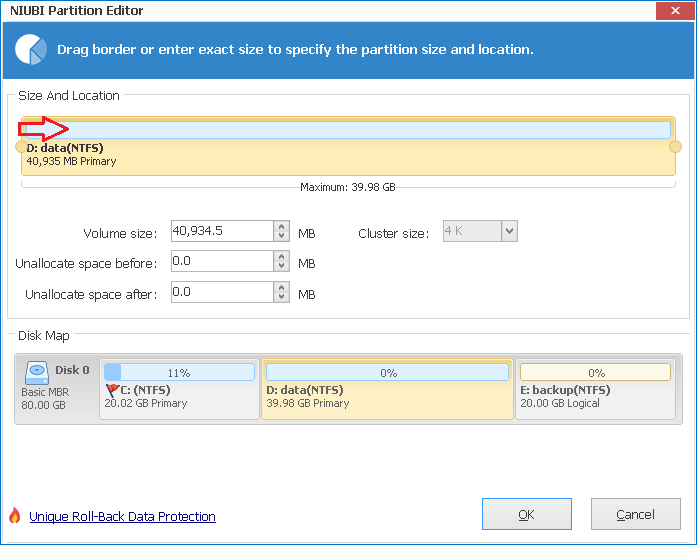Click the 'Basic MBR' disk label

click(45, 392)
